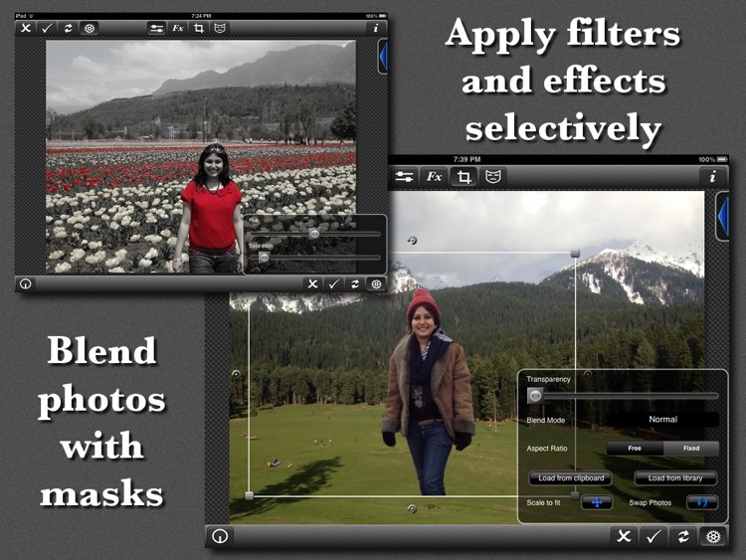This screenshot has width=746, height=560.
Task: Tap the checkmark apply icon in upper screenshot's top toolbar
Action: click(x=47, y=29)
